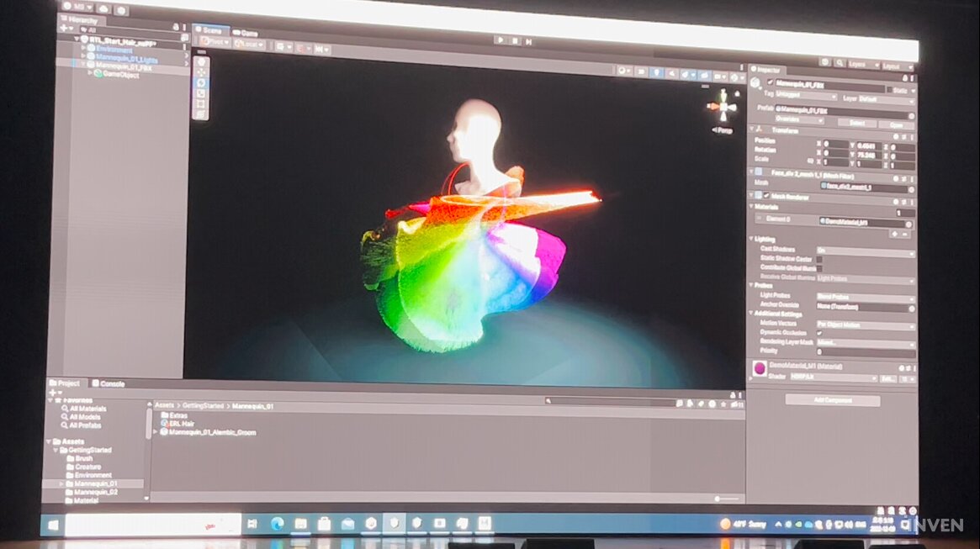Click the Add Component button

point(832,400)
